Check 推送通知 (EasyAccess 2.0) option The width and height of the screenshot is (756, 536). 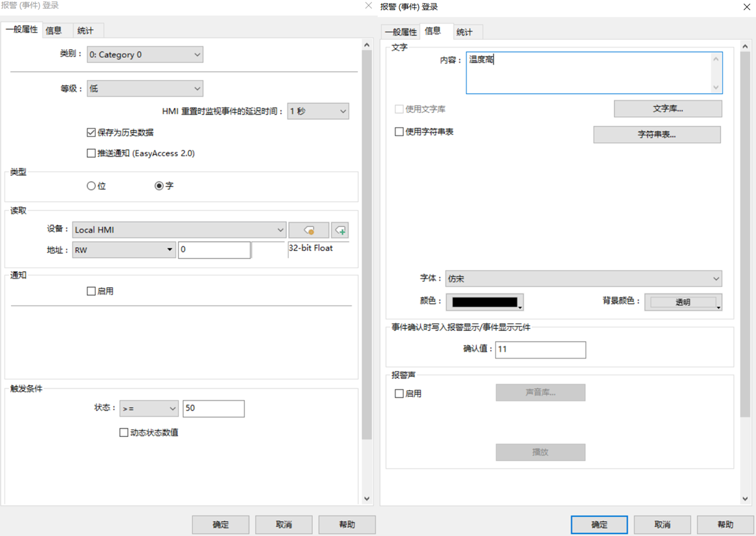point(91,153)
